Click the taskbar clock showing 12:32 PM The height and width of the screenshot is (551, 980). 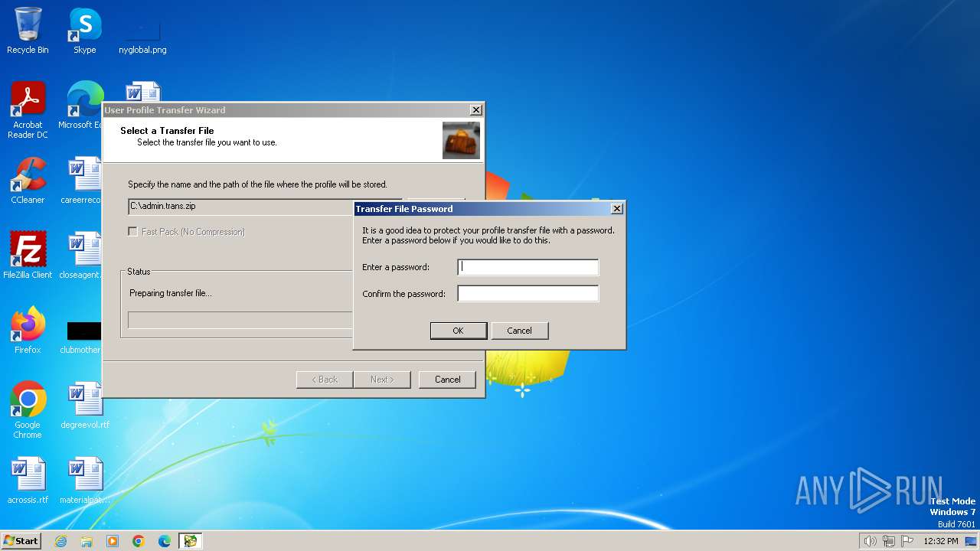941,541
